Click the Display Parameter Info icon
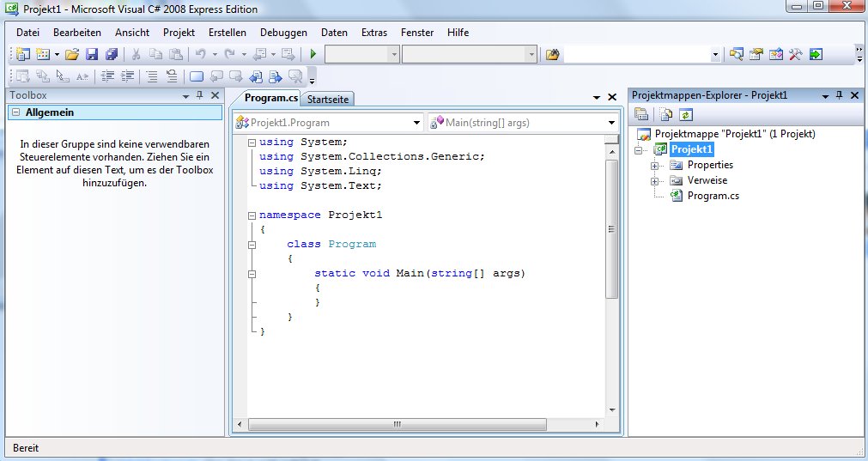Screen dimensions: 868x461 tap(43, 76)
